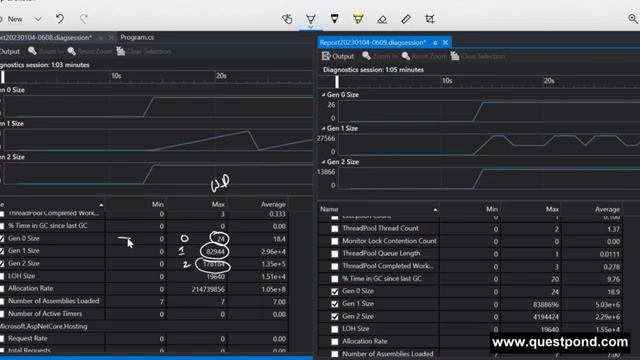640x360 pixels.
Task: Click the Gen 1 Size graph in right window
Action: (489, 145)
